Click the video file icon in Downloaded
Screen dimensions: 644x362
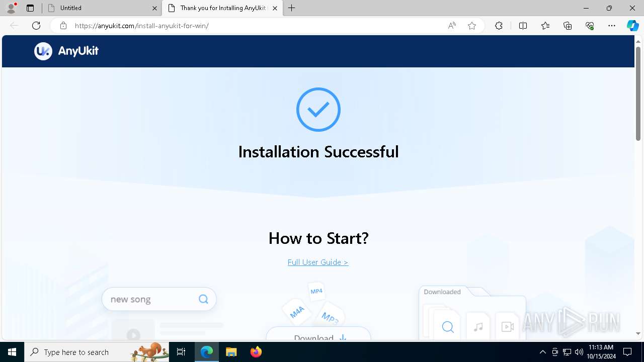point(508,327)
